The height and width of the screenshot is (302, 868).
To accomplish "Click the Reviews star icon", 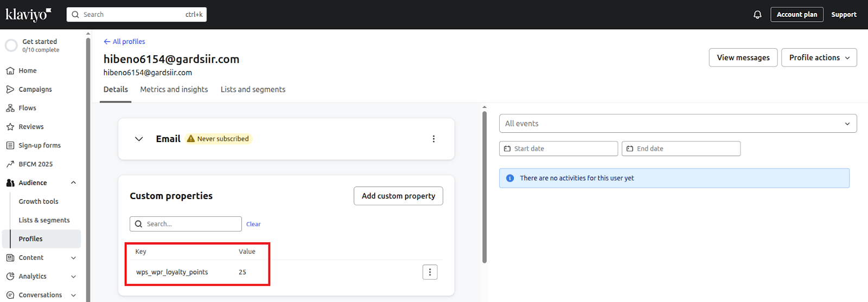I will 10,127.
